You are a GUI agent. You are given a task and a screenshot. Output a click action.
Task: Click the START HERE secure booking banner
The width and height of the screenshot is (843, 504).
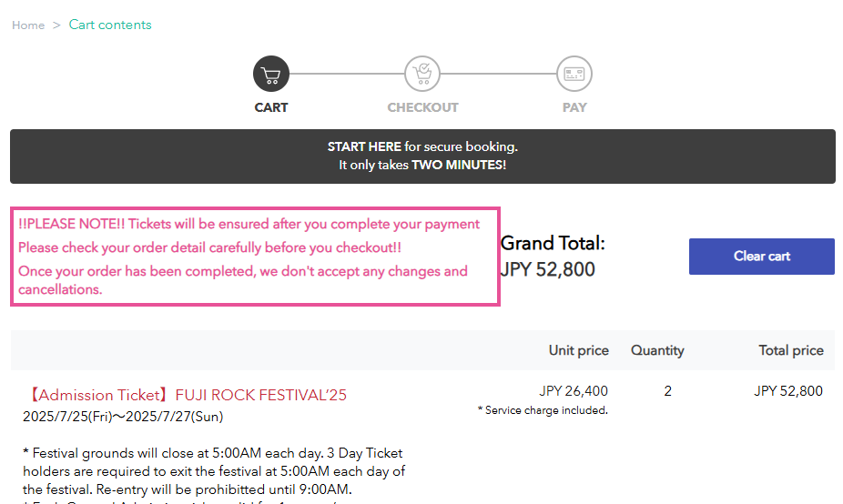click(x=422, y=156)
